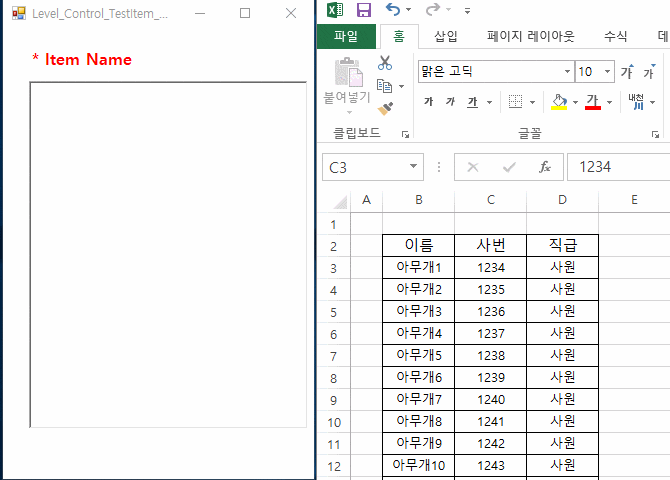The image size is (670, 480).
Task: Open the font group dialog launcher
Action: coord(655,135)
